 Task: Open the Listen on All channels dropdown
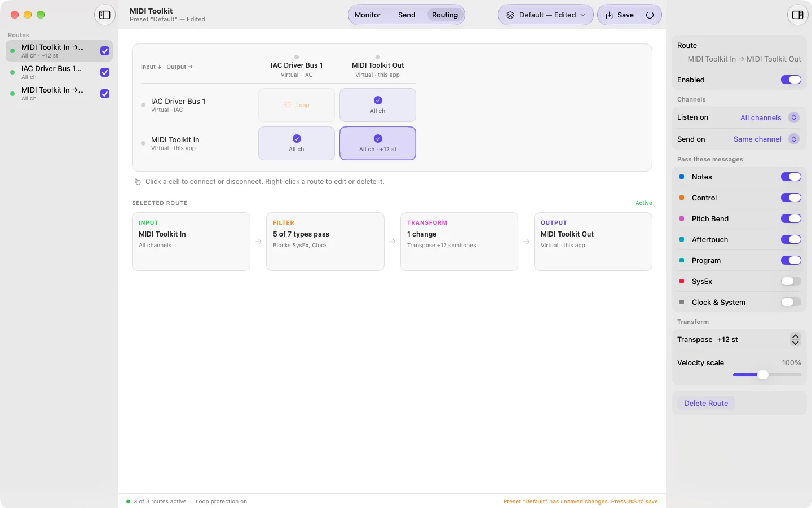tap(769, 117)
